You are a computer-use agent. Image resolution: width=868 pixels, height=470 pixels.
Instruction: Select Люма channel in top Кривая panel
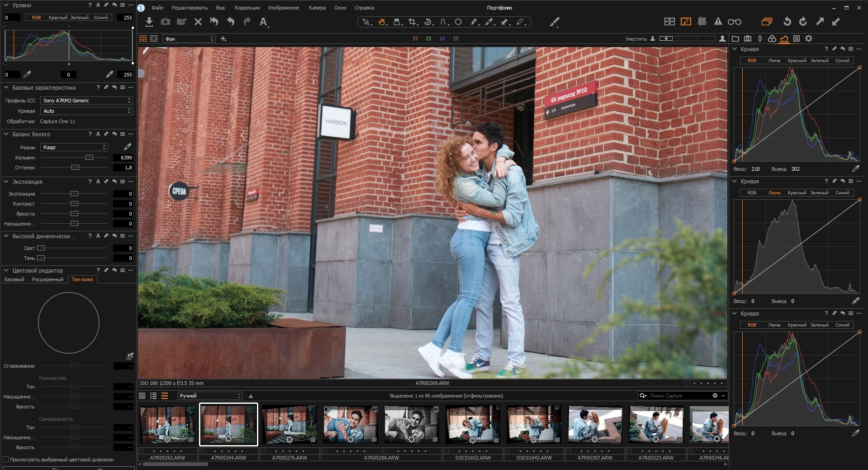pos(774,60)
